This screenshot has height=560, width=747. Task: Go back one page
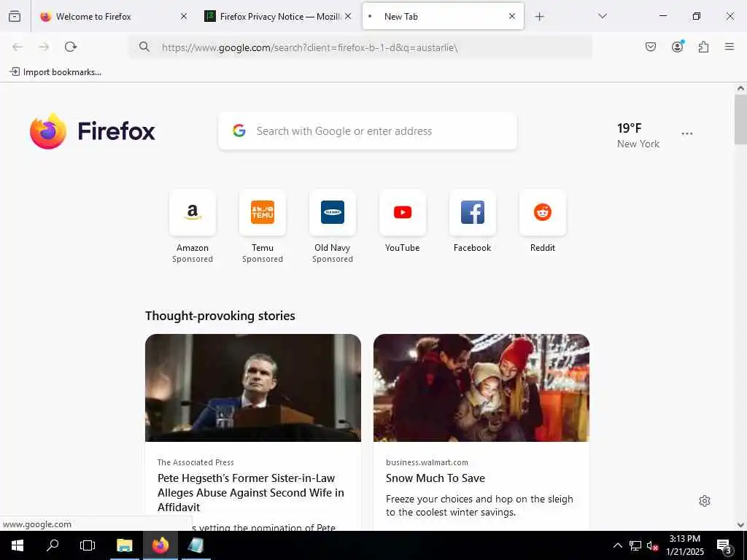point(18,47)
